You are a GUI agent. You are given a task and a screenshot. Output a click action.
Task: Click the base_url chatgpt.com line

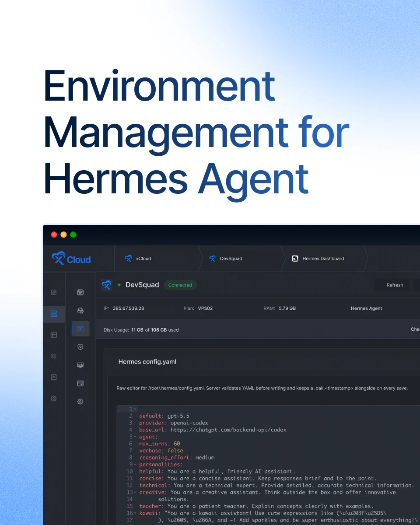213,430
